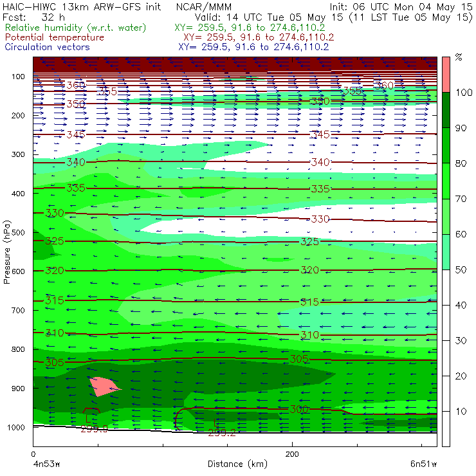476x476 pixels.
Task: Click the '300' potential temperature contour label
Action: [x=298, y=409]
